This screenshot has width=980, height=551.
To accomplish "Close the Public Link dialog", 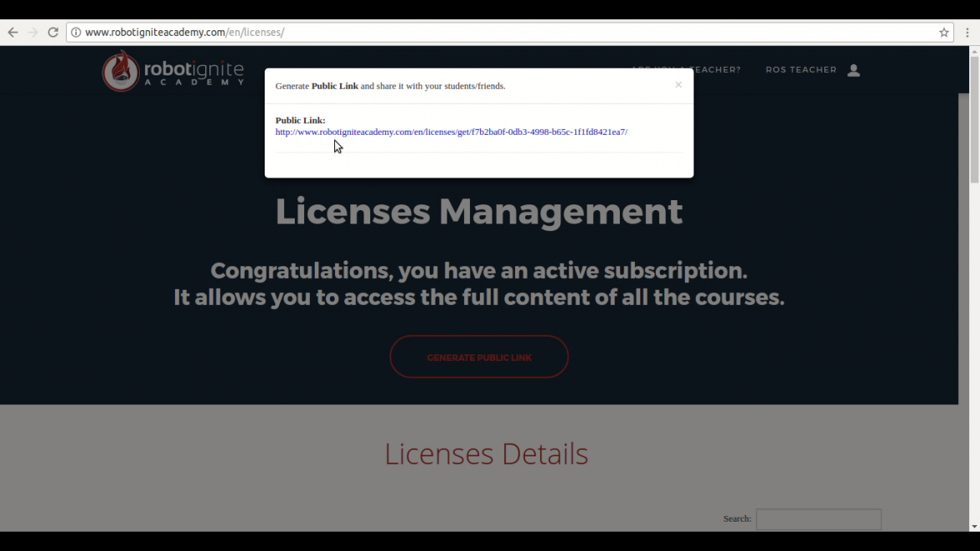I will [678, 85].
